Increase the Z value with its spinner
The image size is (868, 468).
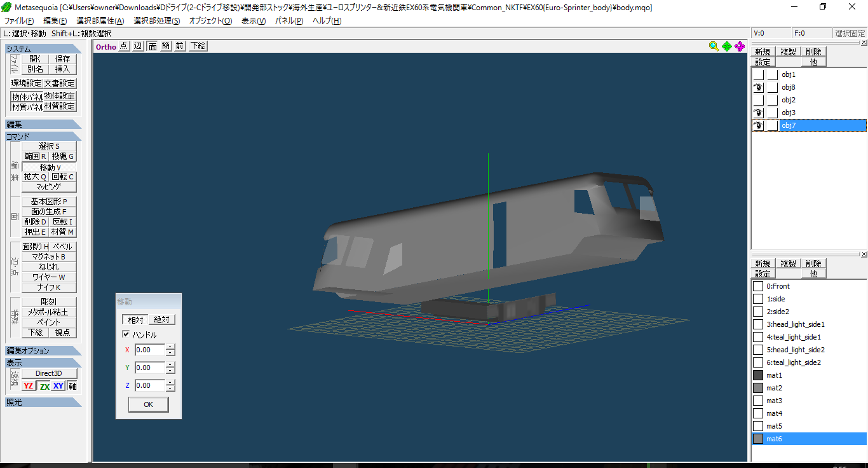(170, 383)
